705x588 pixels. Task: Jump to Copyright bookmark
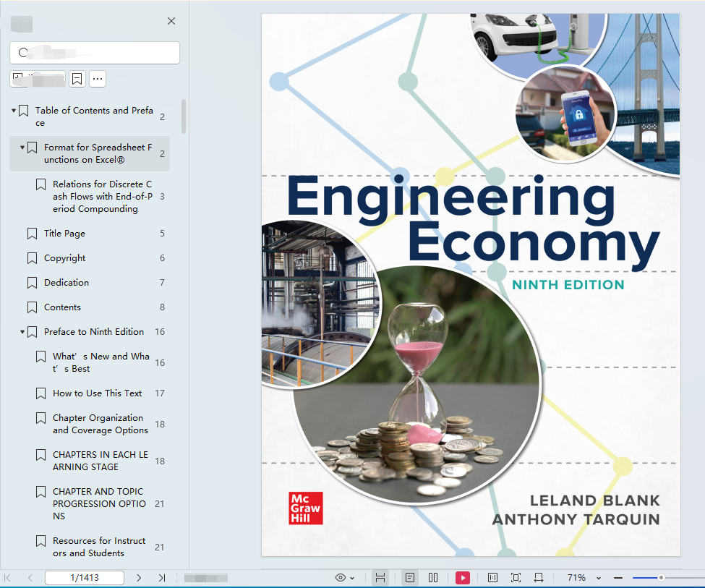point(65,257)
